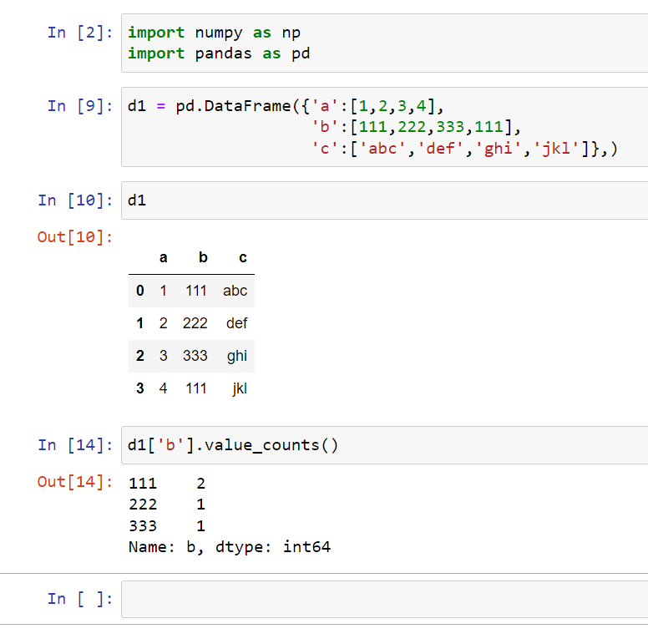Click the numpy and pandas import code cell
Screen dimensions: 648x644
click(x=384, y=43)
